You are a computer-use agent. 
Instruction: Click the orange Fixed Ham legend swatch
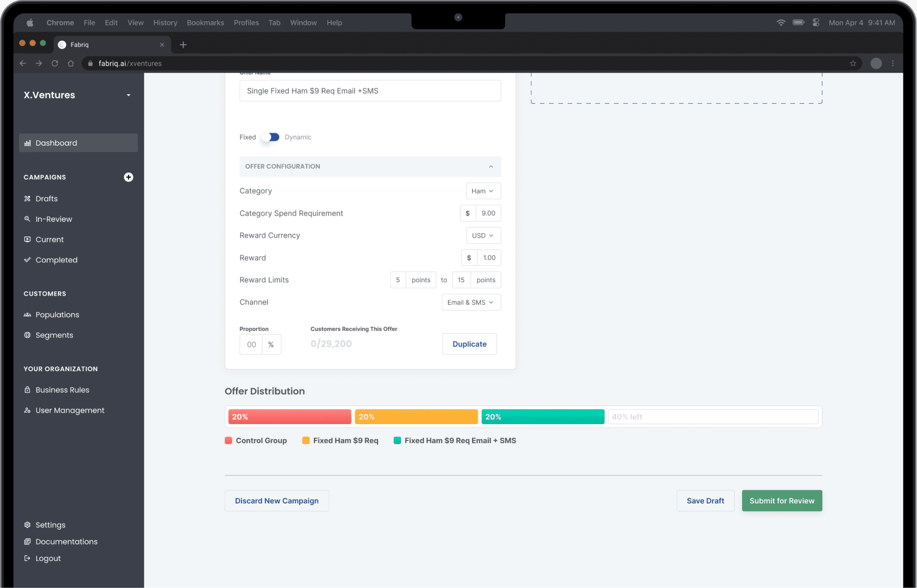306,440
